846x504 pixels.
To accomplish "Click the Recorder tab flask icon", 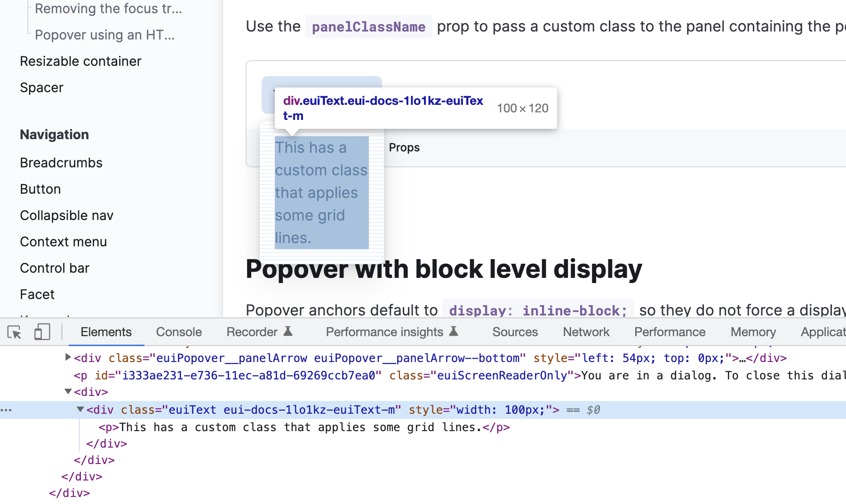I will [x=288, y=331].
